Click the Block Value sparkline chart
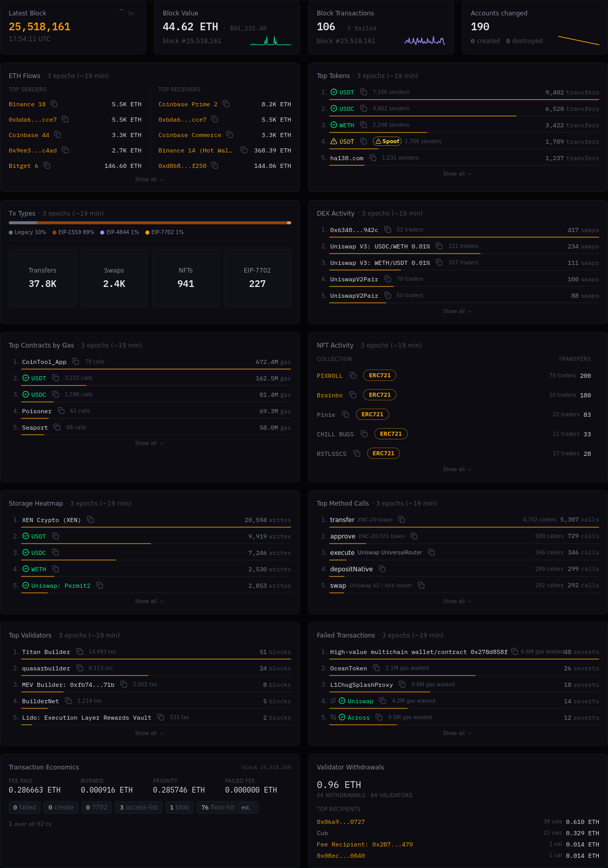The height and width of the screenshot is (868, 608). click(x=271, y=41)
